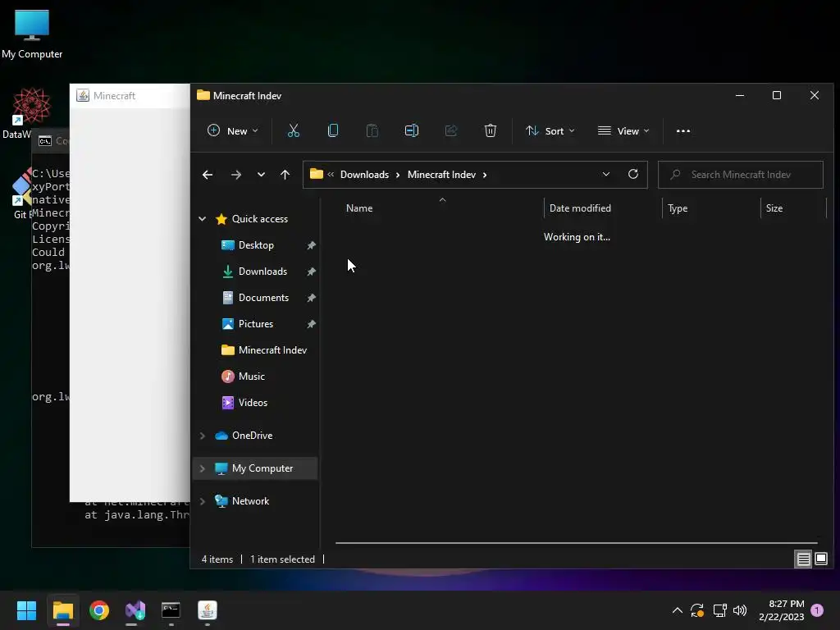Open My Computer desktop icon

pos(32,34)
